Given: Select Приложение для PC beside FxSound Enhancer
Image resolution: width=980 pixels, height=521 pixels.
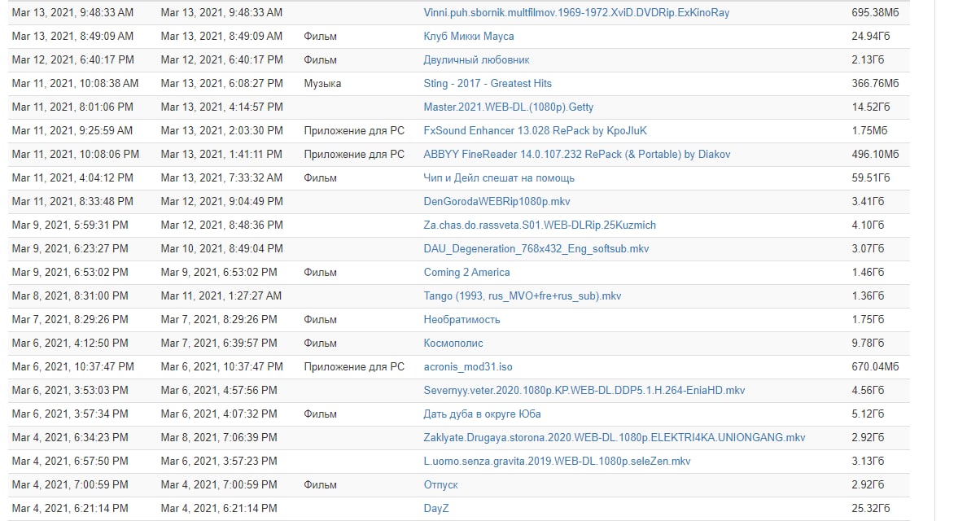Looking at the screenshot, I should pos(354,131).
